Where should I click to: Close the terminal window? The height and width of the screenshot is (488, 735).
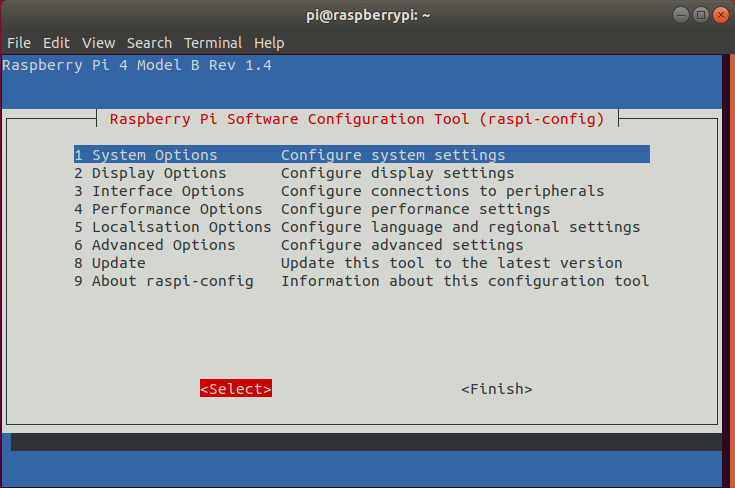[x=721, y=15]
